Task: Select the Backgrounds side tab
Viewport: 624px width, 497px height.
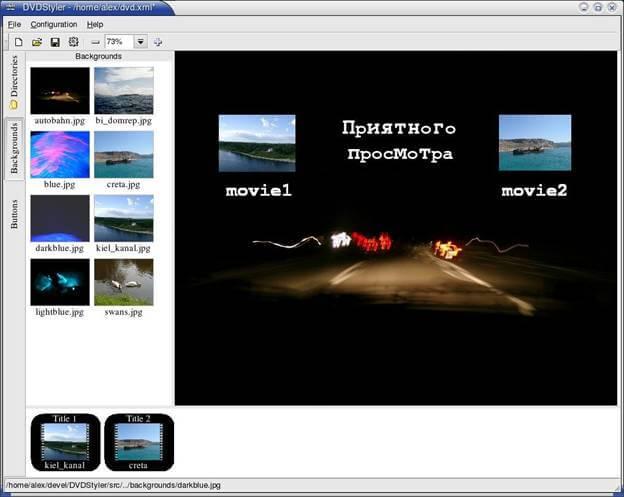Action: 14,148
